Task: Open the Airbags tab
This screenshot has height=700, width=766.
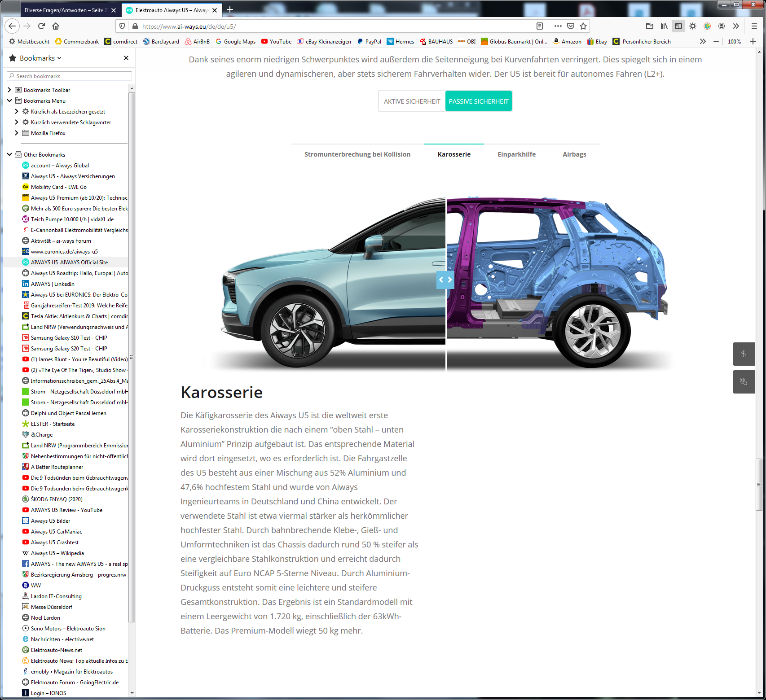Action: [574, 154]
